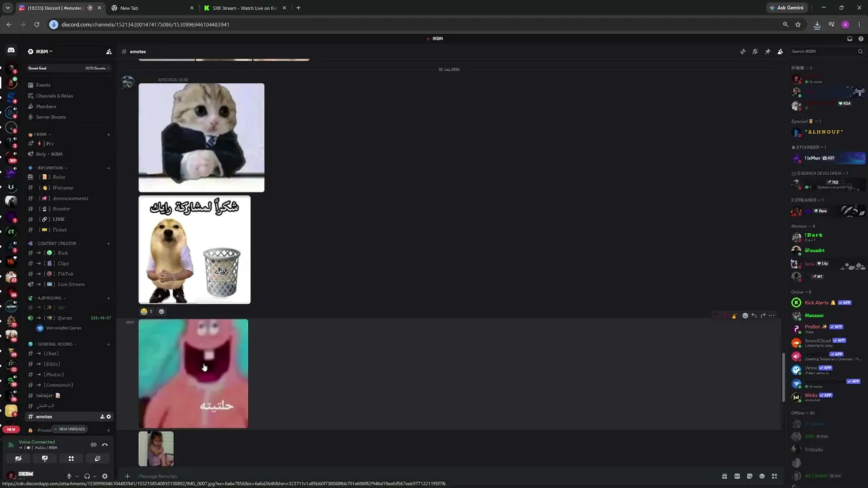Open the gift icon in message bar

pos(725,476)
